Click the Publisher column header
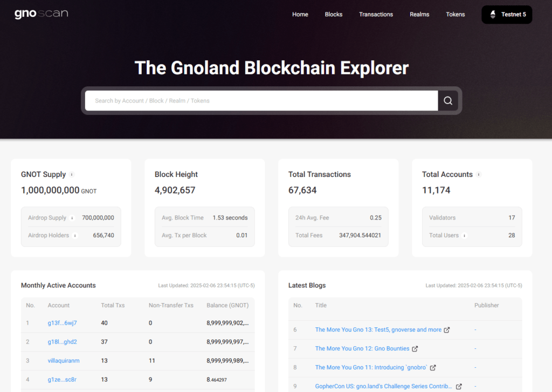The height and width of the screenshot is (392, 552). tap(487, 305)
